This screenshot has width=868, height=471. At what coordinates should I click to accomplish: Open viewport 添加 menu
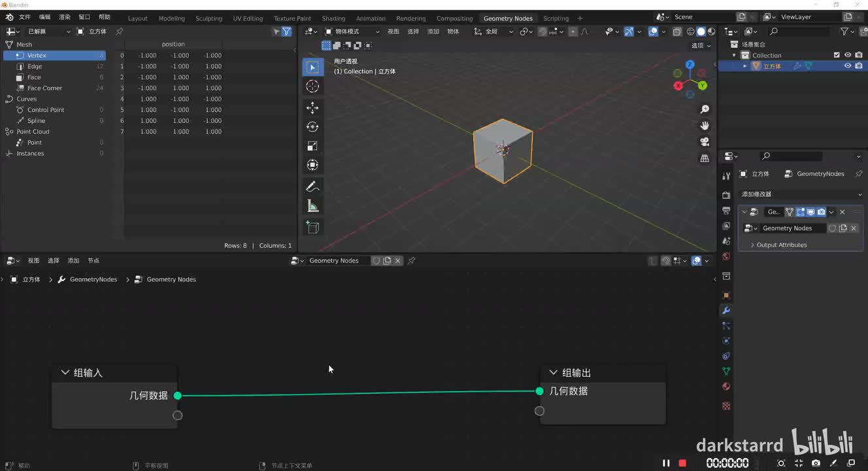tap(433, 31)
